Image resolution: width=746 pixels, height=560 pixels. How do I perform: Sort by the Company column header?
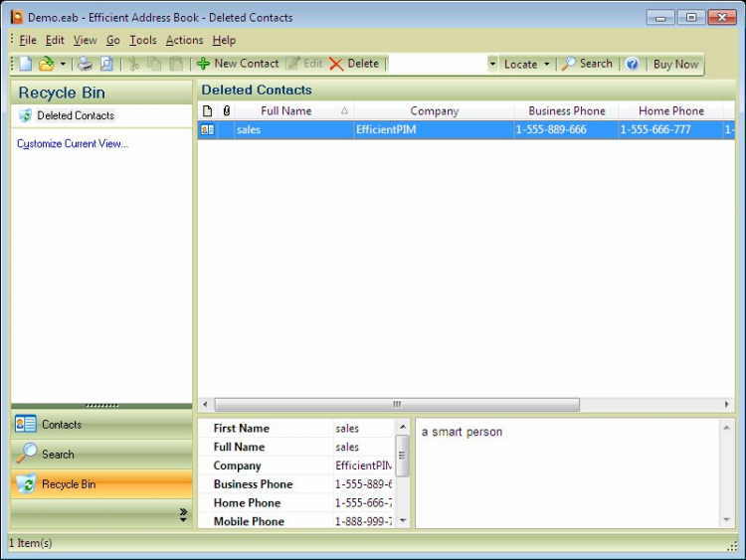coord(434,111)
